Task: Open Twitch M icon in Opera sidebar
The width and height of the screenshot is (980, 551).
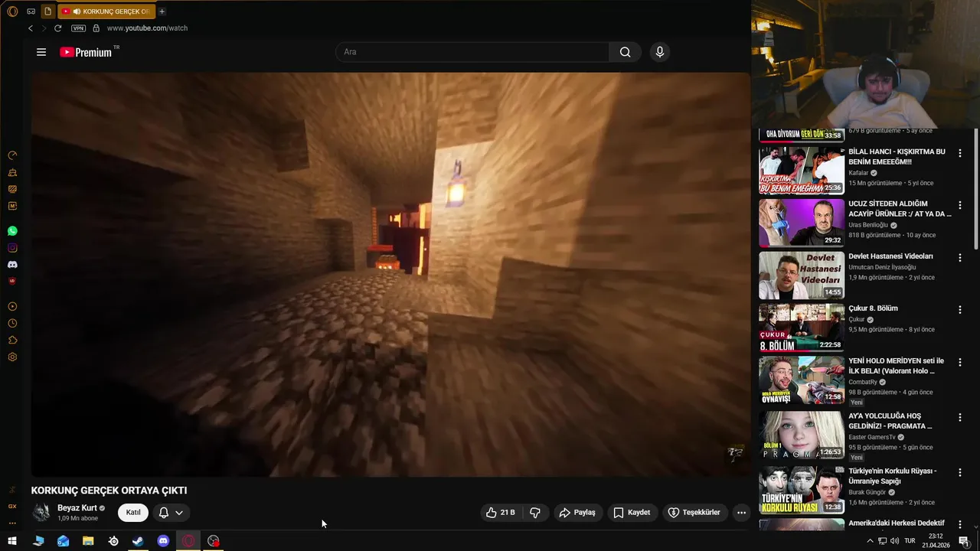Action: 12,206
